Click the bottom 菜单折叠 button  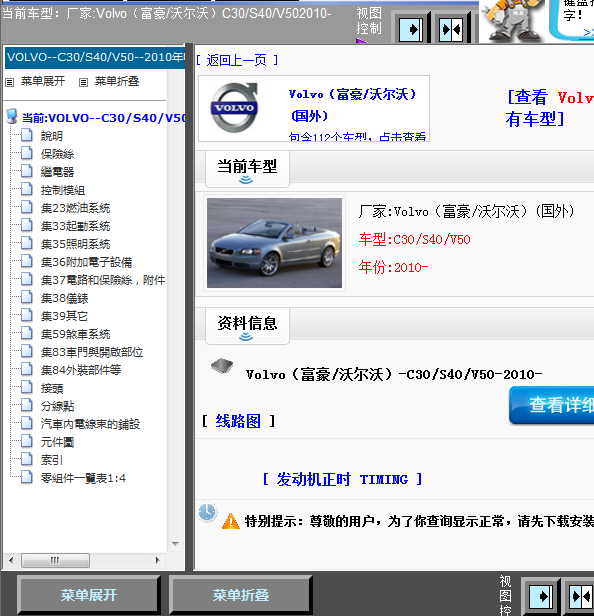pos(241,595)
